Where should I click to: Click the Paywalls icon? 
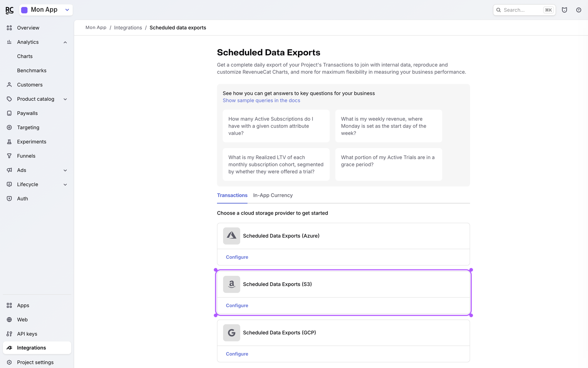point(9,113)
